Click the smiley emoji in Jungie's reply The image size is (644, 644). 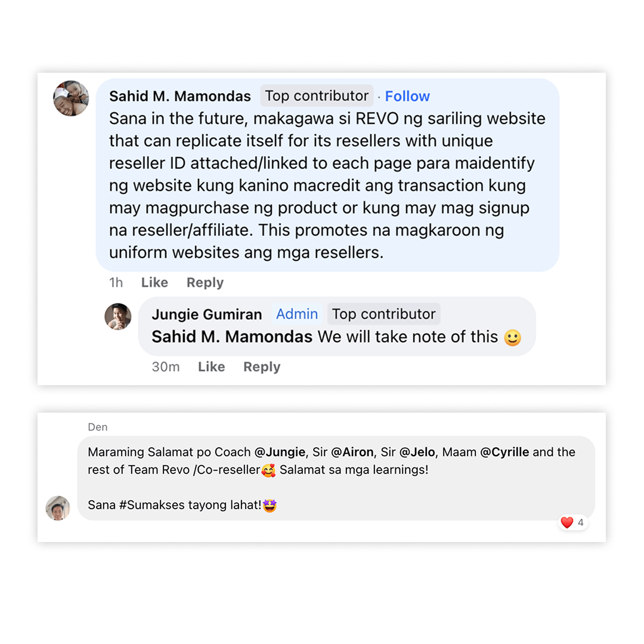click(x=512, y=338)
